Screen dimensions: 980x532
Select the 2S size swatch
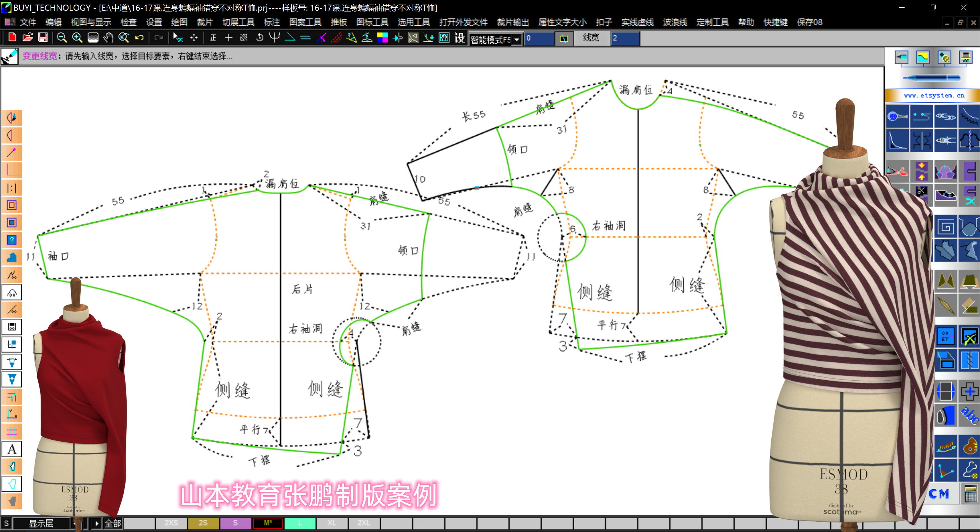coord(203,523)
